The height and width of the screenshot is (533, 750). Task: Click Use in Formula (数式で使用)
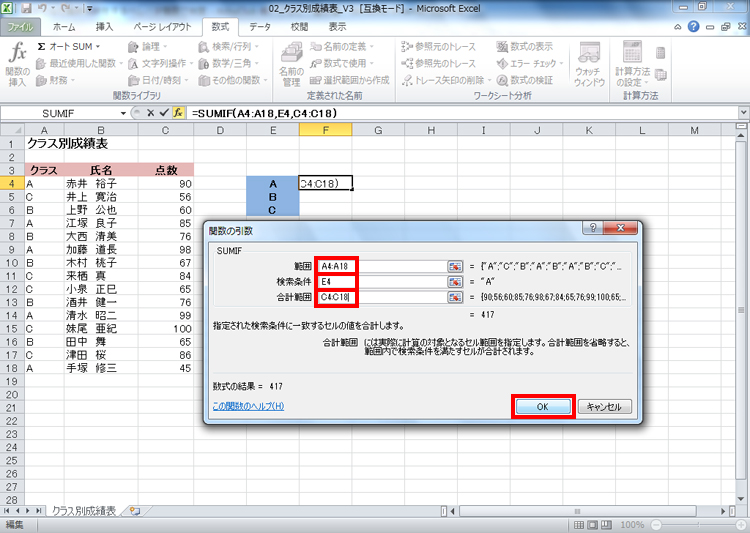click(342, 63)
